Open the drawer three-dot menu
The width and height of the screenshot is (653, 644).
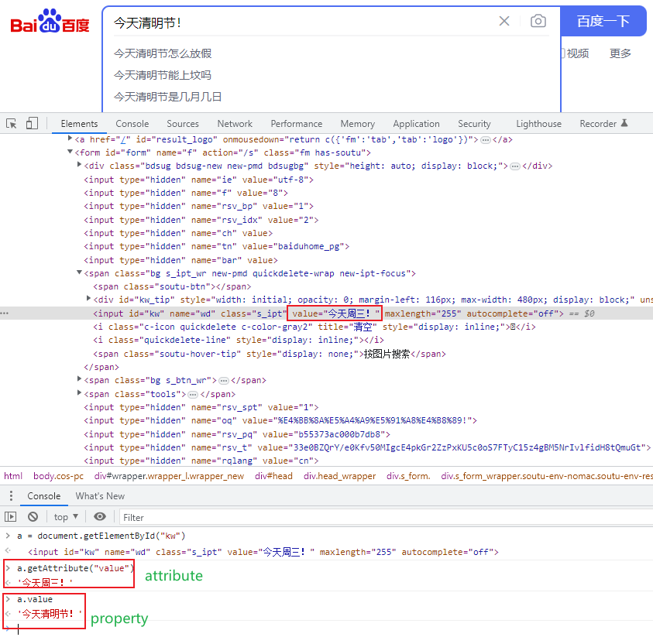point(12,496)
